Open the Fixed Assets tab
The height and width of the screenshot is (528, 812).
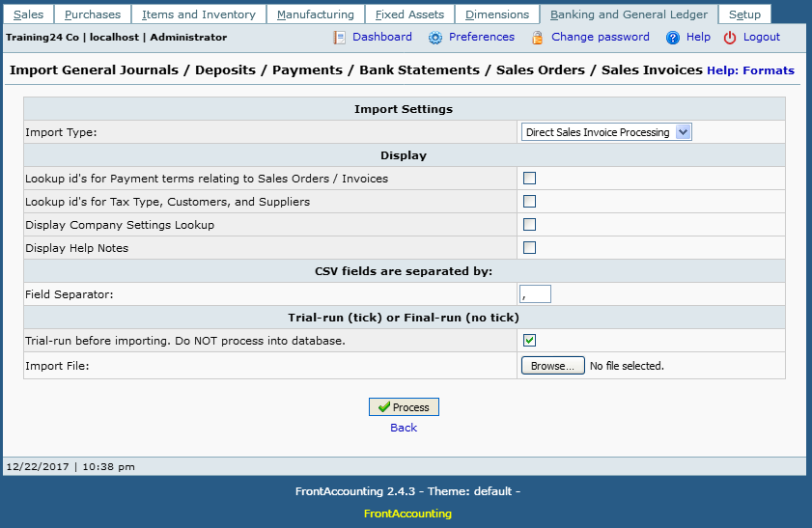pos(409,14)
